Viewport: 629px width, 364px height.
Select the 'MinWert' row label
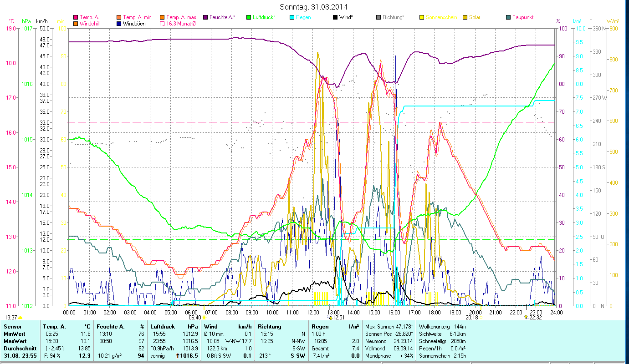click(x=14, y=334)
